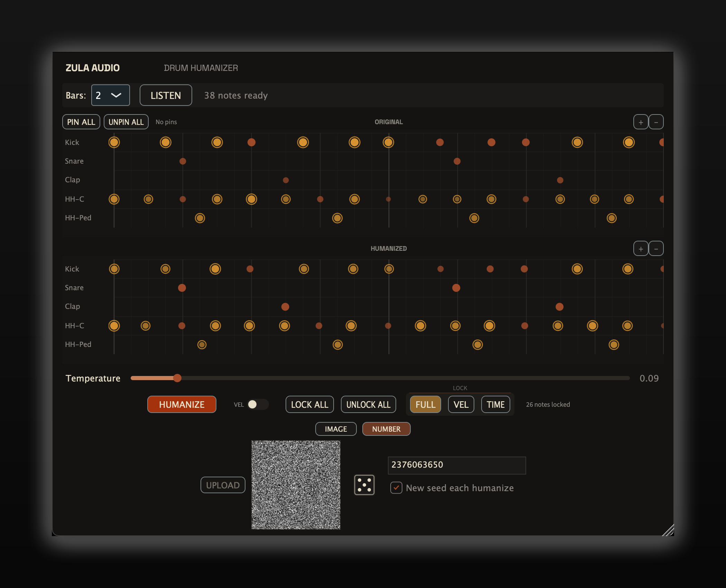726x588 pixels.
Task: Select the second HH-Ped note in Original
Action: click(x=337, y=218)
